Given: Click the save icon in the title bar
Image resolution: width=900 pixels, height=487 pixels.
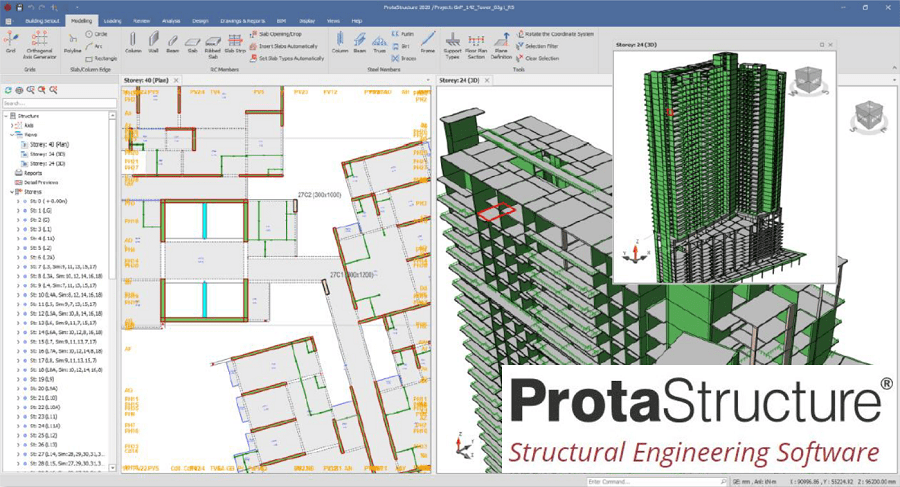Looking at the screenshot, I should point(20,7).
